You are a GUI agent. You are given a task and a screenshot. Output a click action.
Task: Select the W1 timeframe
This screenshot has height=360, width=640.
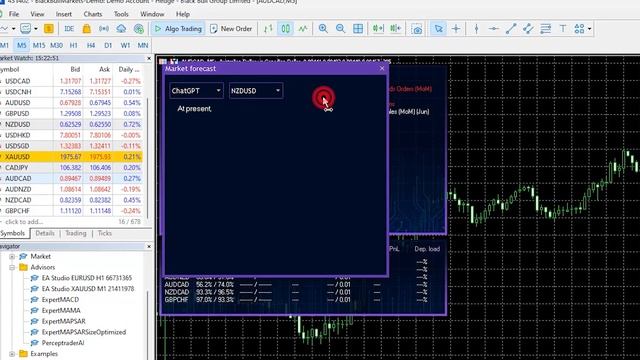pyautogui.click(x=125, y=45)
